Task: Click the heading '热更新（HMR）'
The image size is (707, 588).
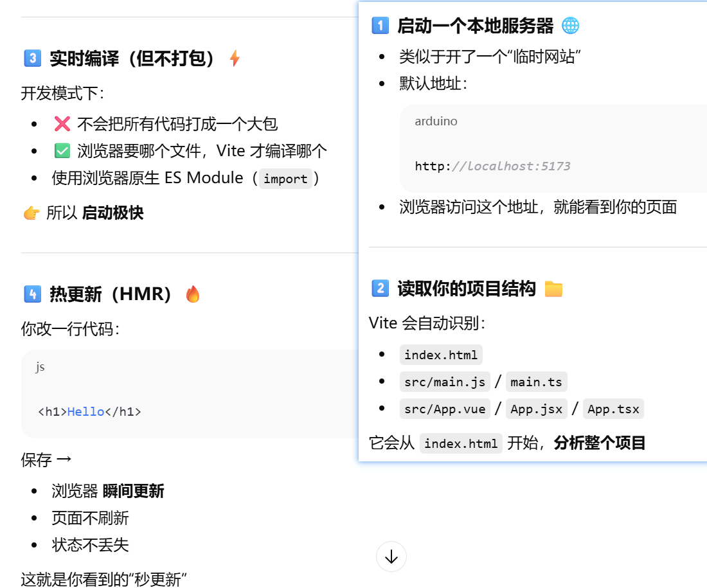Action: click(x=111, y=294)
